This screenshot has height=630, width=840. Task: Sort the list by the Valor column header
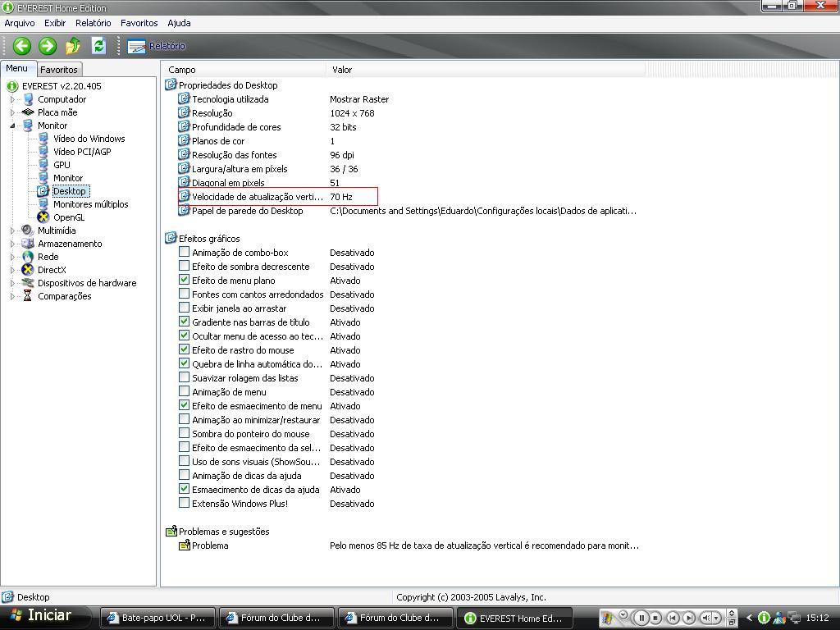click(486, 70)
